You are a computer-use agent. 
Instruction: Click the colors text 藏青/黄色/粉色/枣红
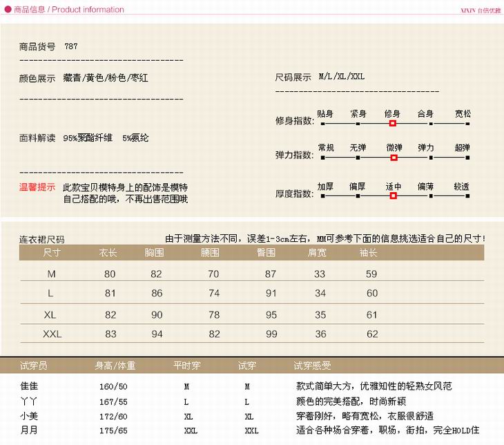pos(106,78)
